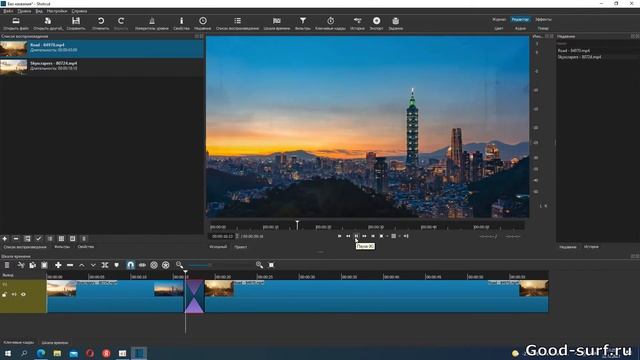Copy the selected timeline clip
This screenshot has height=360, width=640.
32,265
